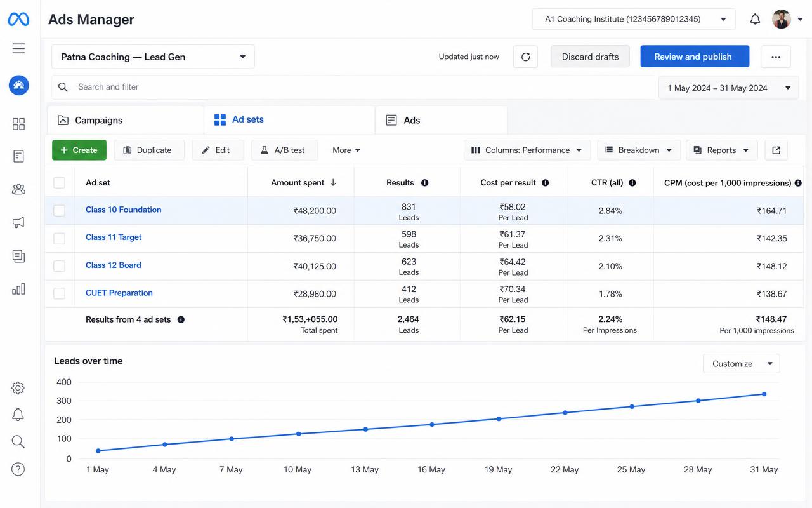Viewport: 812px width, 508px height.
Task: Click the 2.84% CTR cell
Action: pos(610,211)
